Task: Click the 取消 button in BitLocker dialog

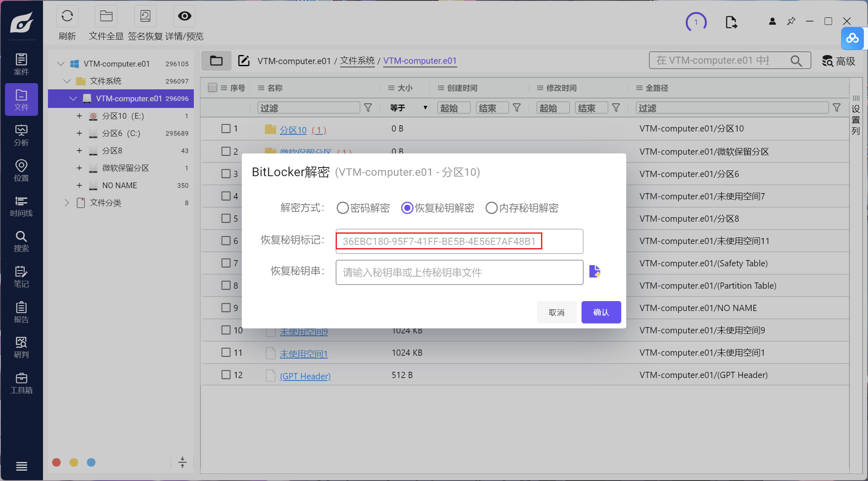Action: pos(556,312)
